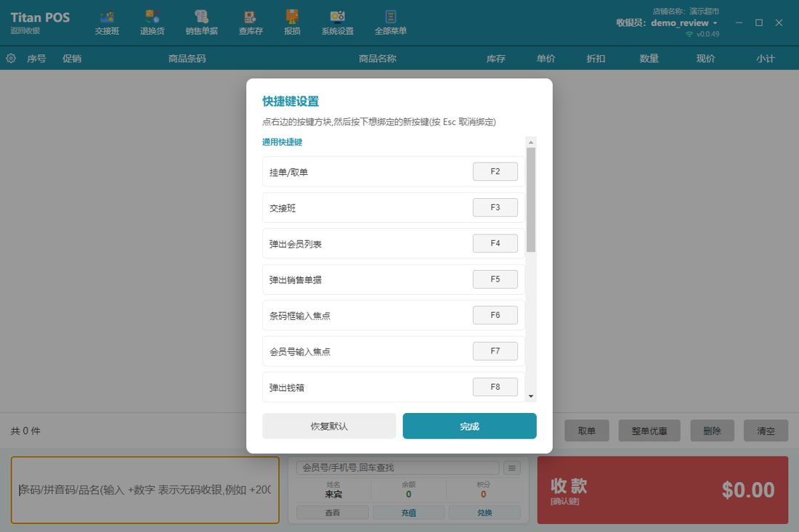799x532 pixels.
Task: Rebind the F4 key for 弹出会员列表
Action: [495, 243]
